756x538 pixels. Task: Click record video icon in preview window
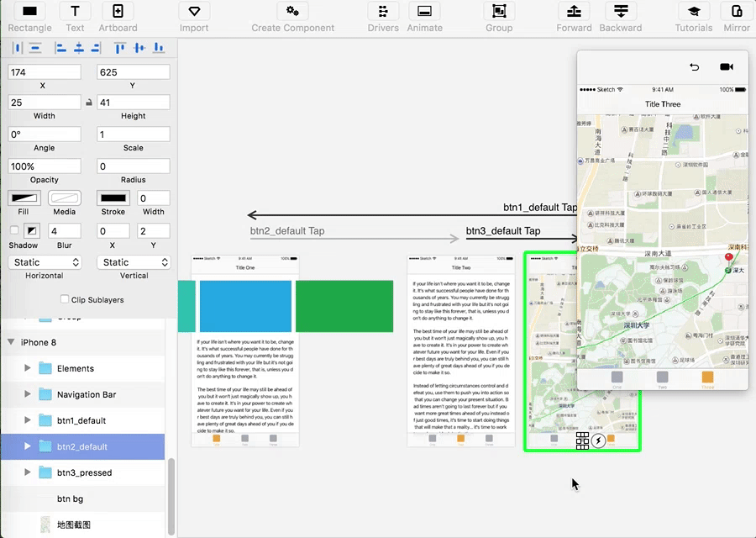727,67
